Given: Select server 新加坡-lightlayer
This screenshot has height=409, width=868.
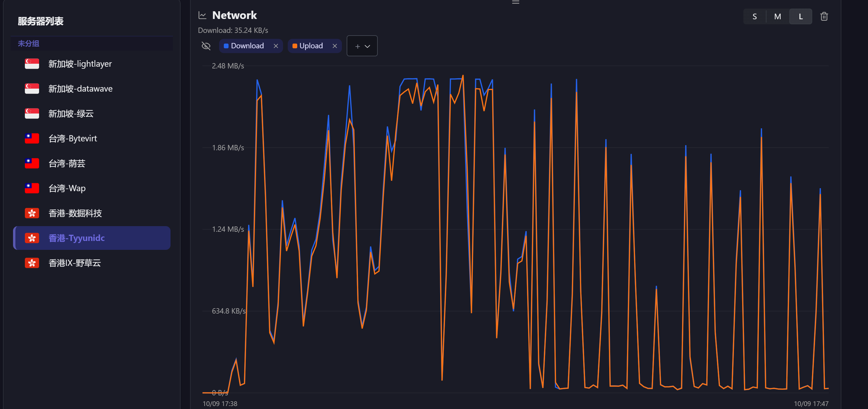Looking at the screenshot, I should tap(92, 64).
